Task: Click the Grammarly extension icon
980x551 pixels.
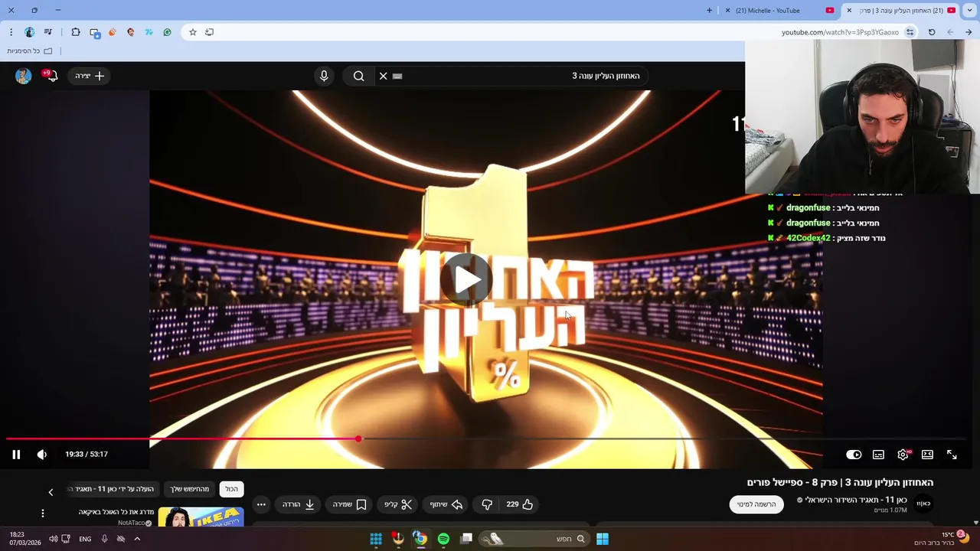Action: click(x=167, y=32)
